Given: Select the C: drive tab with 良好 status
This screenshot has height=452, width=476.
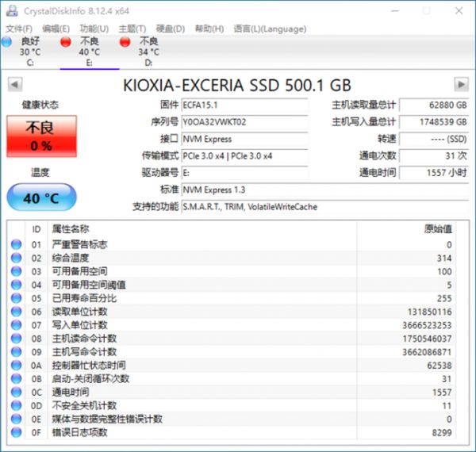Looking at the screenshot, I should pos(30,52).
